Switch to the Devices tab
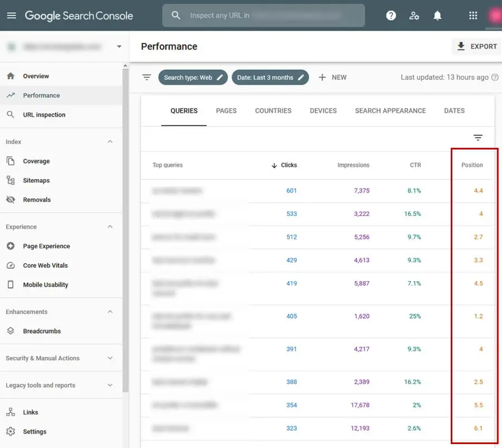Screen dimensions: 502x448 323,110
